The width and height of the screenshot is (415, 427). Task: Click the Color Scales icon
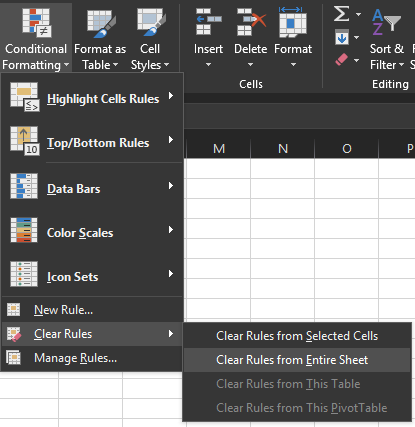pos(24,230)
